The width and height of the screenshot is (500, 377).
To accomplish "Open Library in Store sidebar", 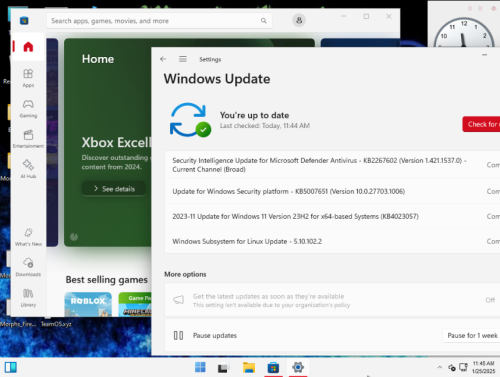I will tap(28, 298).
